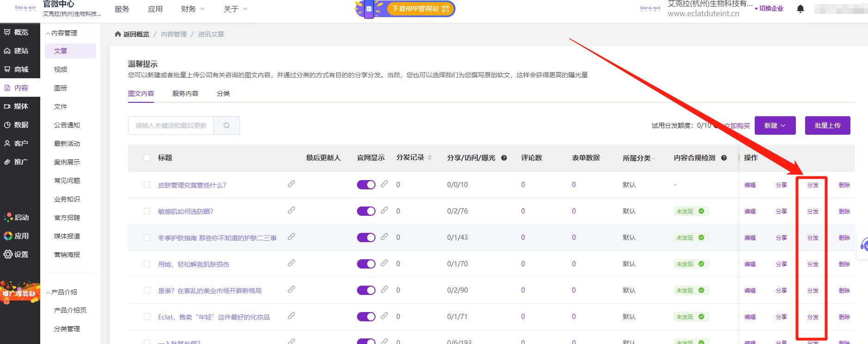Viewport: 868px width, 344px height.
Task: Sort by 分发记录 column arrows
Action: point(430,158)
